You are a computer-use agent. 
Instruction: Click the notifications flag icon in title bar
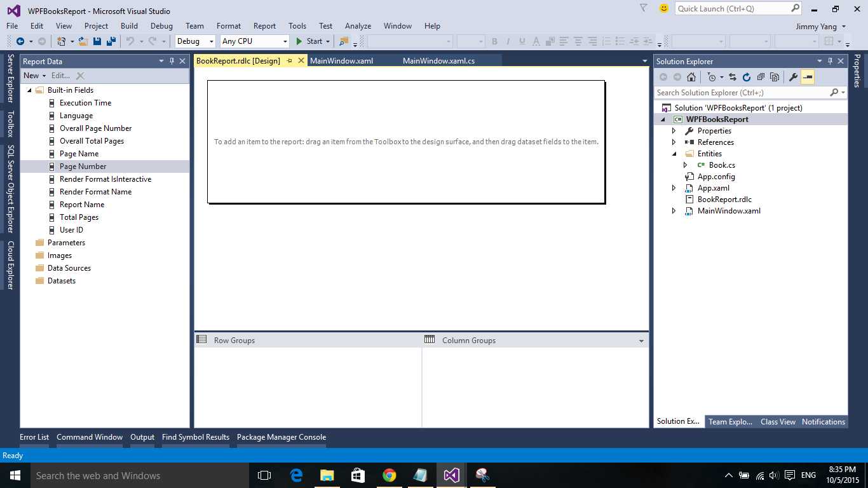click(644, 8)
